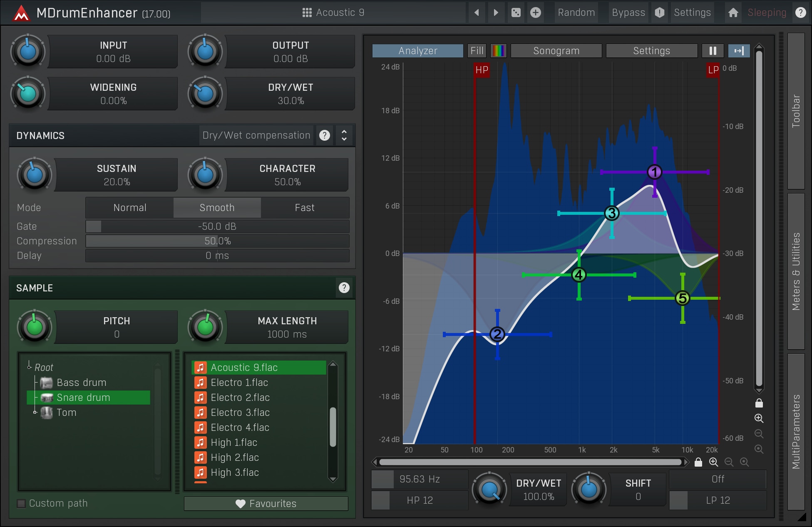Open the Acoustic 9 preset selector
Screen dimensions: 812x527
click(333, 12)
